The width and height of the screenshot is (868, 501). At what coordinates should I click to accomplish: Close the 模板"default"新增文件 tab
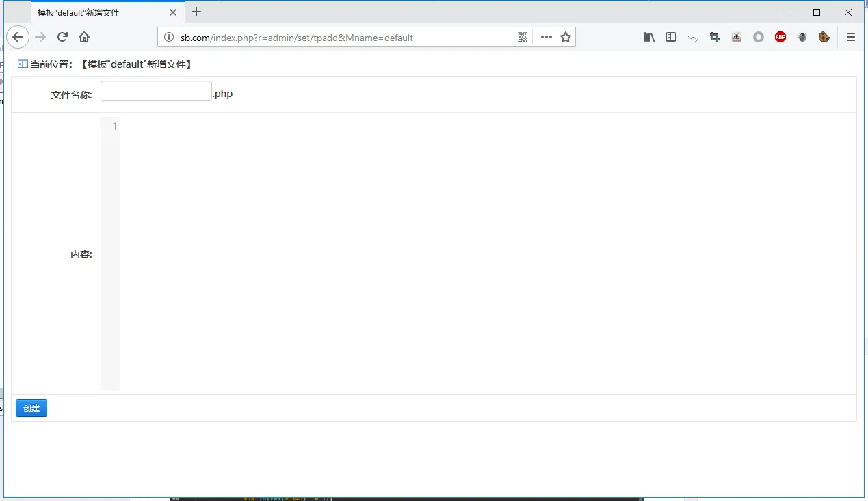173,12
